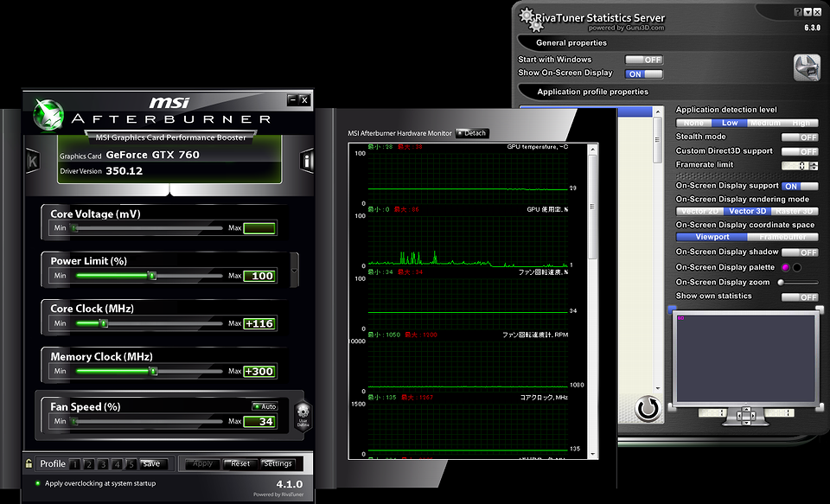Minimize the MSI Afterburner window
Screen dimensions: 830x504
[292, 99]
